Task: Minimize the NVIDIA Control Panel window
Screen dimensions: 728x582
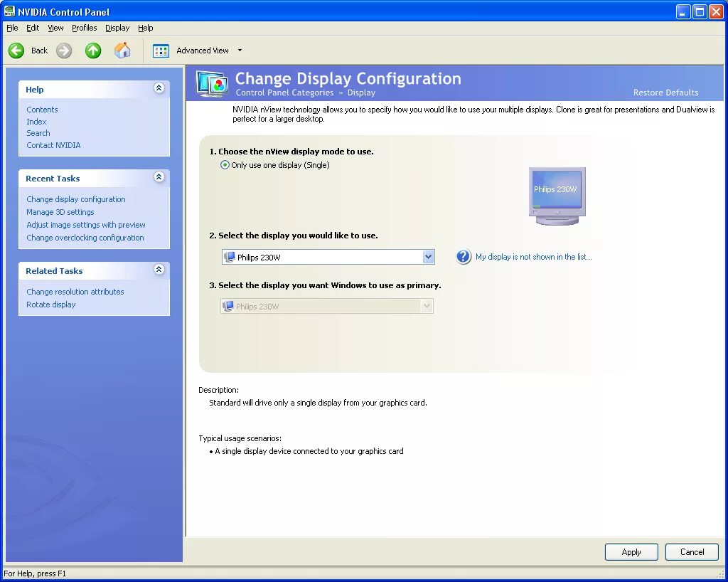Action: pos(683,11)
